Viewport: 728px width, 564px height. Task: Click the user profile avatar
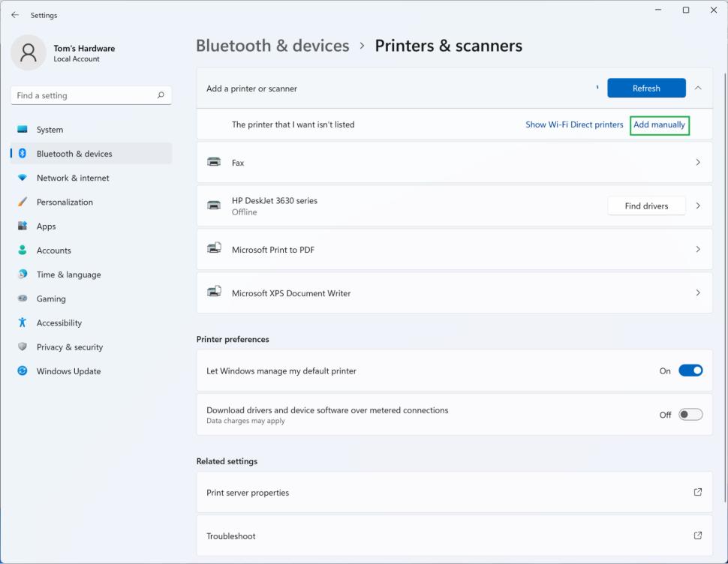(29, 52)
